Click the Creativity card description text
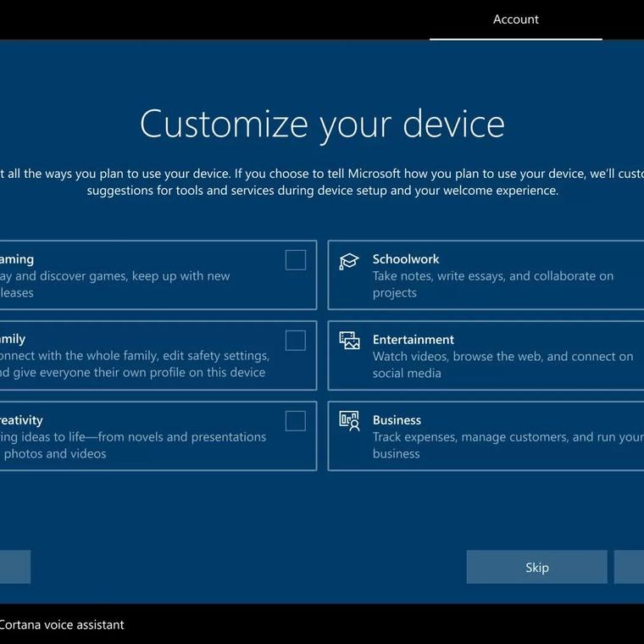Image resolution: width=644 pixels, height=644 pixels. click(x=133, y=445)
